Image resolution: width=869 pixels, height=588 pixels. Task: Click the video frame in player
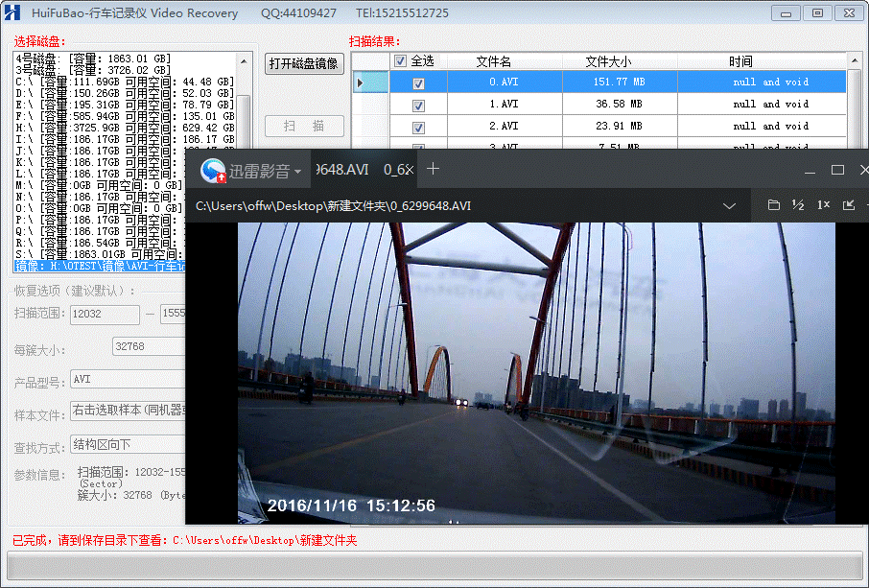pos(536,373)
